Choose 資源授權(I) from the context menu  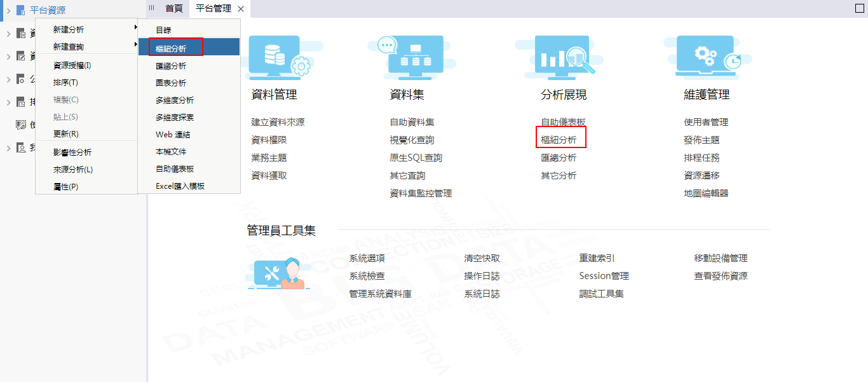[72, 65]
